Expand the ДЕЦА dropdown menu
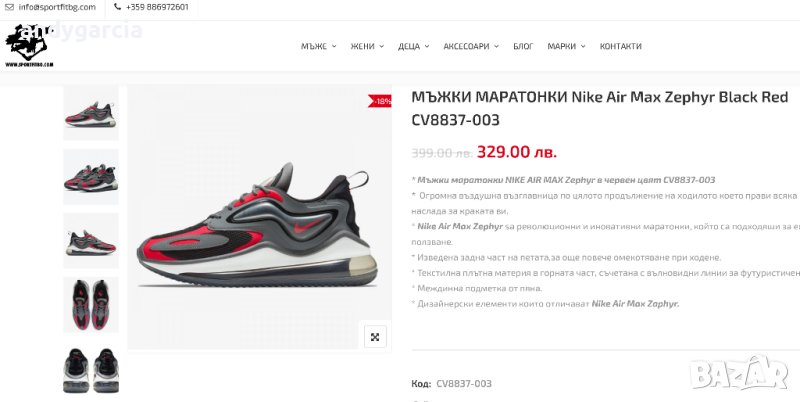Screen dimensions: 800x402 413,46
